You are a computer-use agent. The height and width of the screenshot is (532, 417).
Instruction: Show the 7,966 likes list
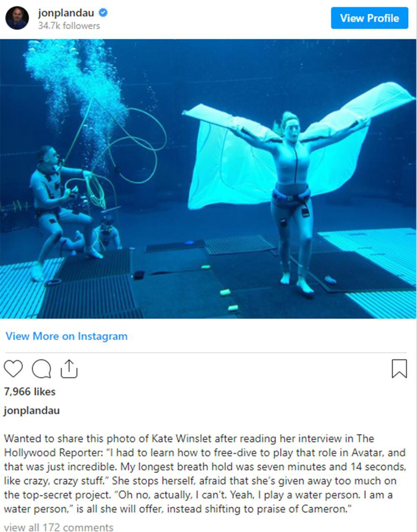30,392
